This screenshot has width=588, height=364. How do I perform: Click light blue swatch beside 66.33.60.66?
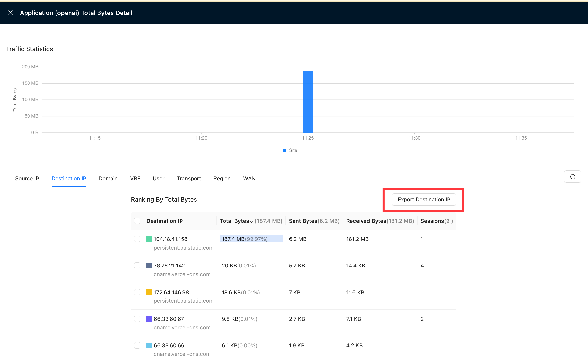[x=149, y=345]
